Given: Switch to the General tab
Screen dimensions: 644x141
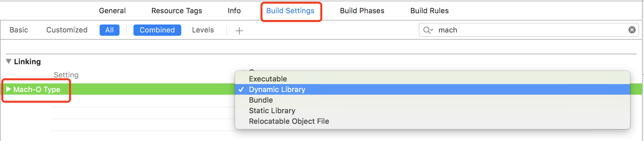Looking at the screenshot, I should coord(112,11).
